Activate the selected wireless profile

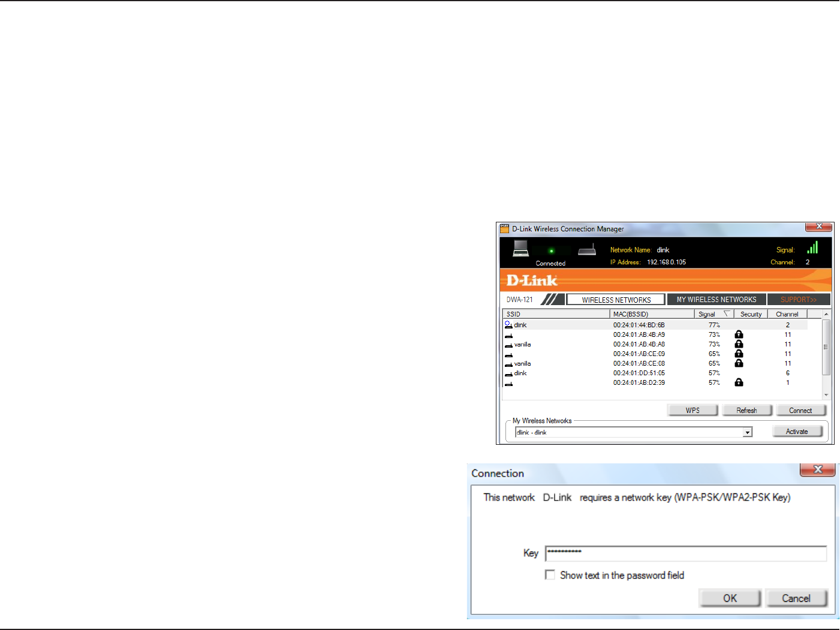tap(797, 432)
